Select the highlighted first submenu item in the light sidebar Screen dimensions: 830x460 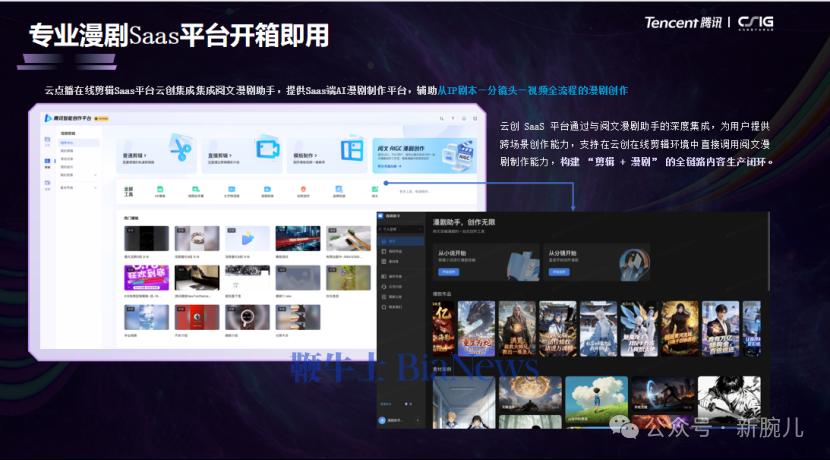pyautogui.click(x=78, y=143)
